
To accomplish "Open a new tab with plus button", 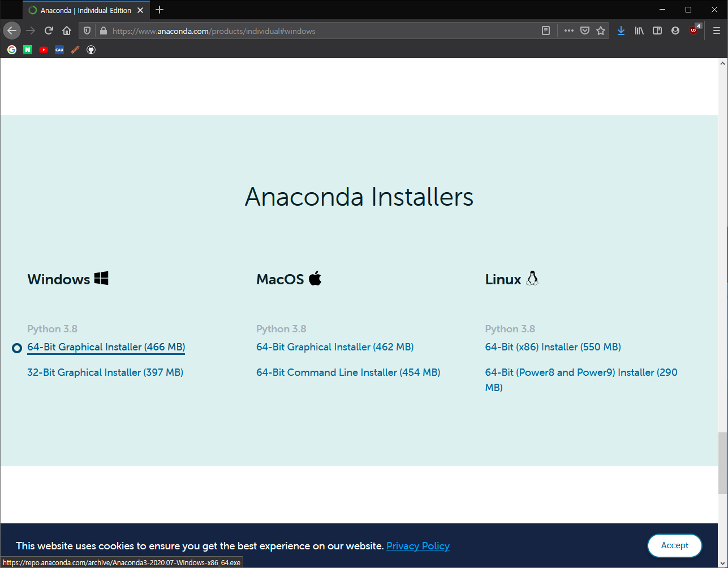I will tap(160, 10).
